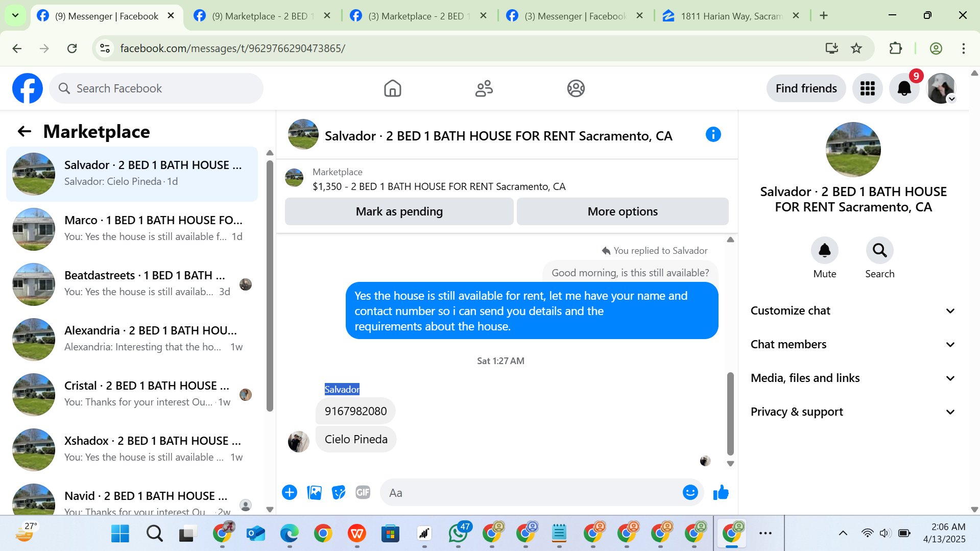Open more actions plus icon
The width and height of the screenshot is (980, 551).
pyautogui.click(x=290, y=493)
